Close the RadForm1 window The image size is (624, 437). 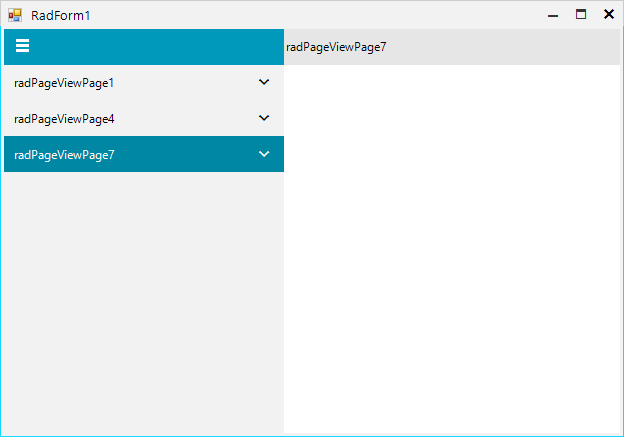(x=608, y=15)
